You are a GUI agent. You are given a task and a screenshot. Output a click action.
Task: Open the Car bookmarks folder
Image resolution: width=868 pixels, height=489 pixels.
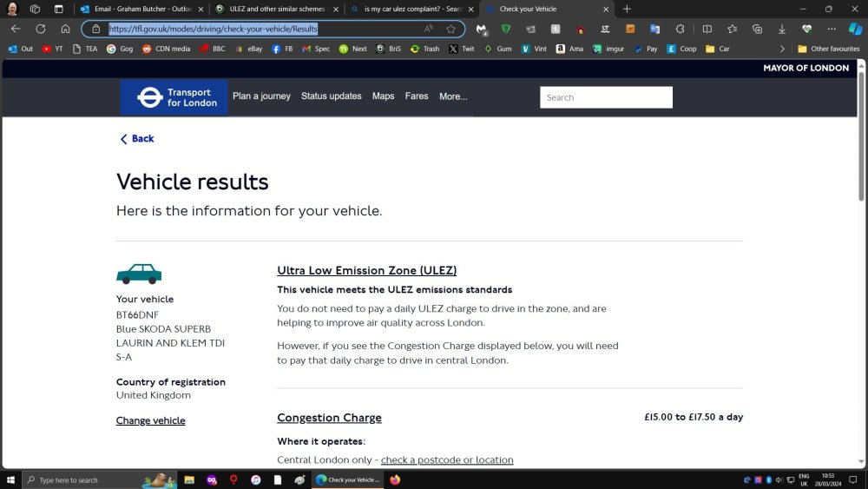tap(718, 49)
